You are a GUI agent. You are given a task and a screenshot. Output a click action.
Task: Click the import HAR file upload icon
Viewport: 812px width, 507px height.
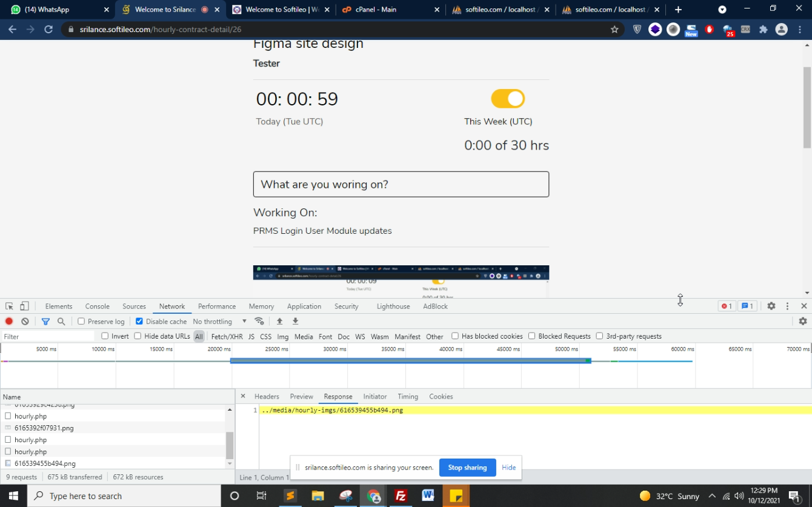point(279,322)
